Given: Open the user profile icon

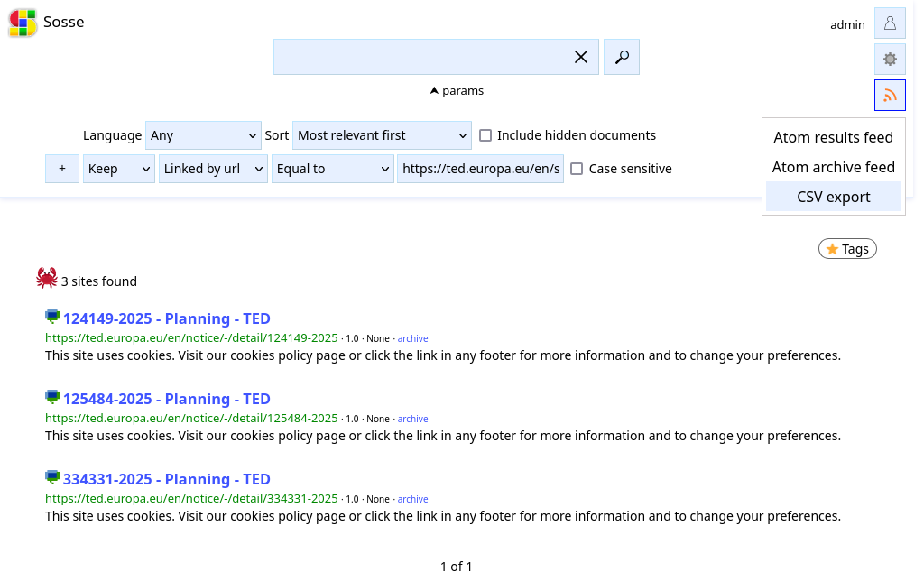Looking at the screenshot, I should tap(890, 23).
